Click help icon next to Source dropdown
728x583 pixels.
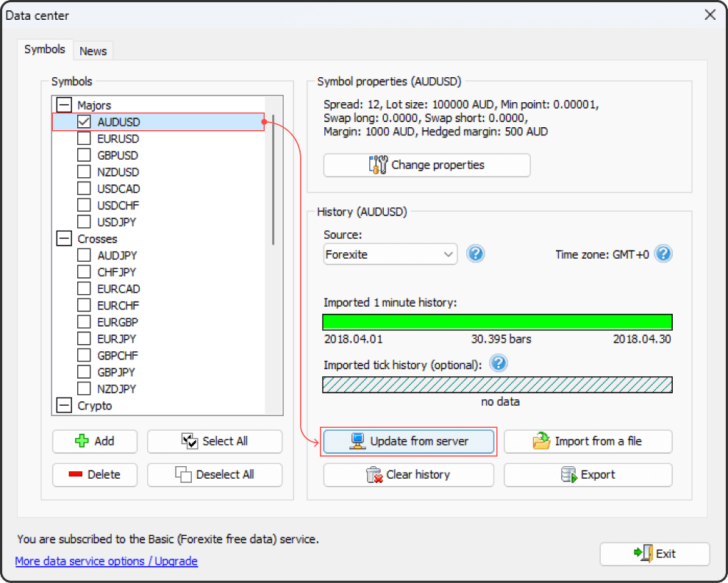click(x=476, y=254)
